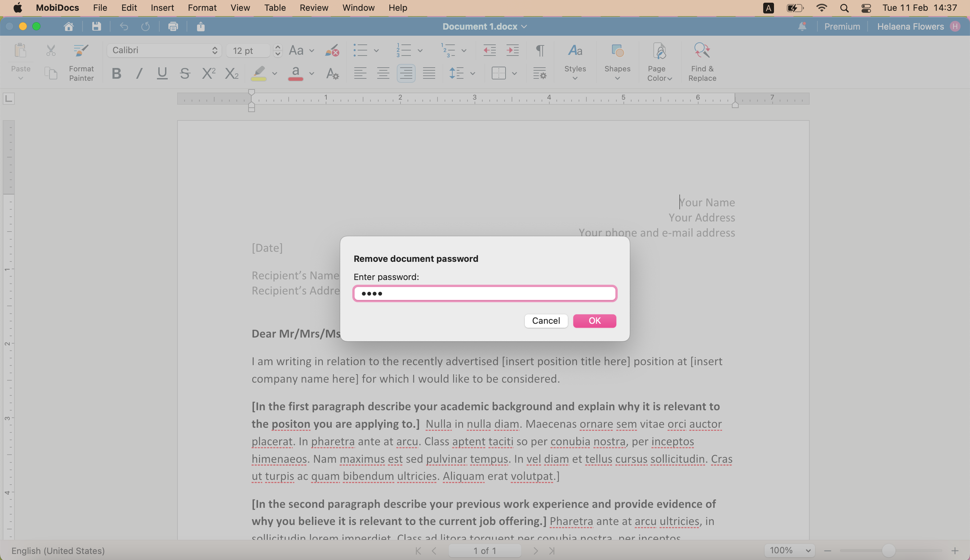Open notifications bell icon
This screenshot has width=970, height=560.
pos(802,27)
